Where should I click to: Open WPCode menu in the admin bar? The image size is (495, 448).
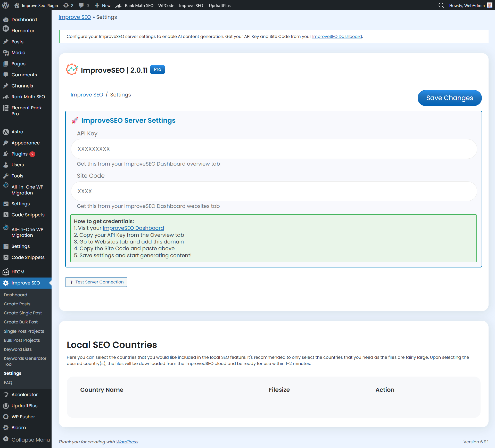[166, 5]
